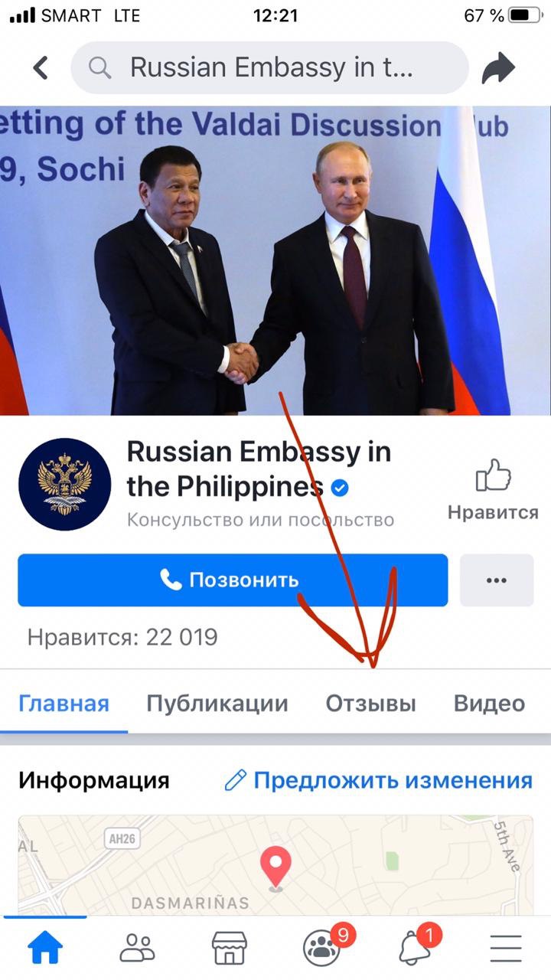The image size is (551, 980).
Task: Tap the blue verified badge
Action: 341,488
